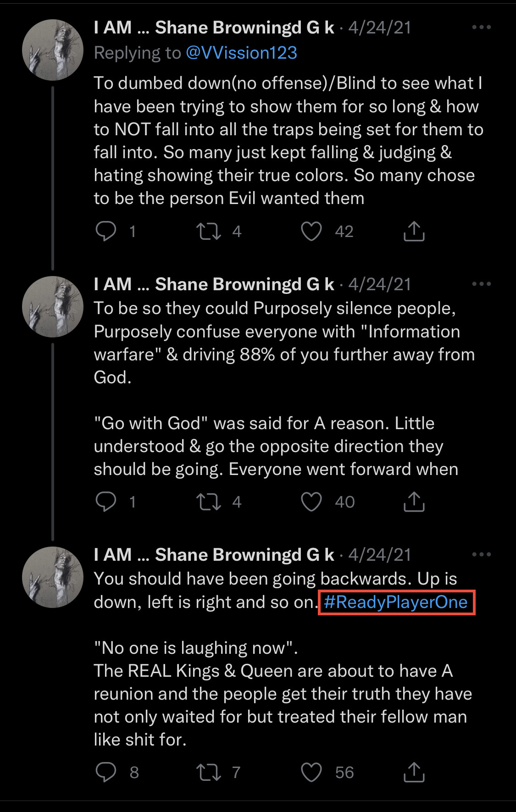This screenshot has width=516, height=812.
Task: Reply to the 'To dumbed down' tweet
Action: point(106,231)
